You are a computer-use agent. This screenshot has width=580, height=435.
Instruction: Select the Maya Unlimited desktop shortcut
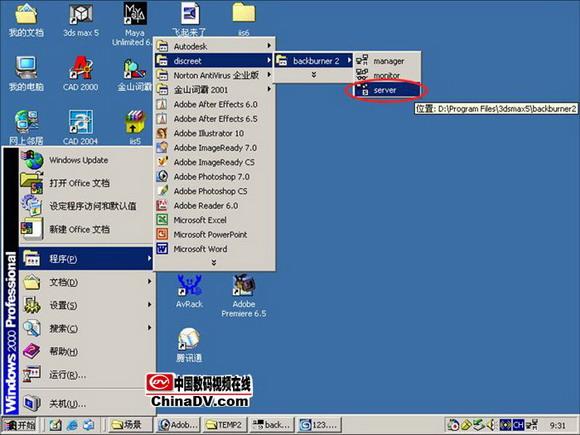135,24
